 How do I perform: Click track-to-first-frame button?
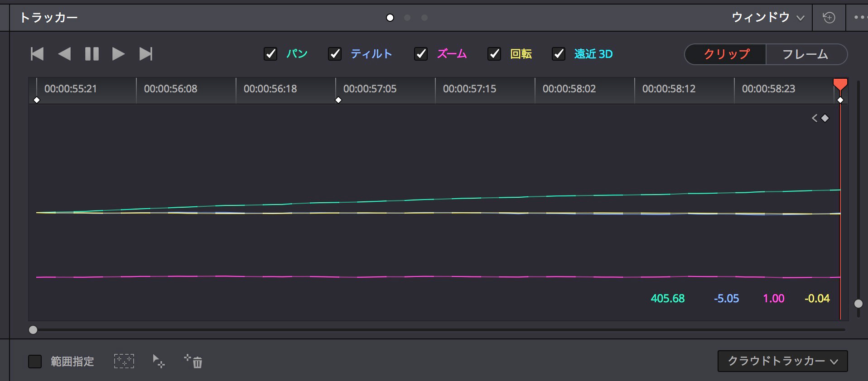point(37,54)
